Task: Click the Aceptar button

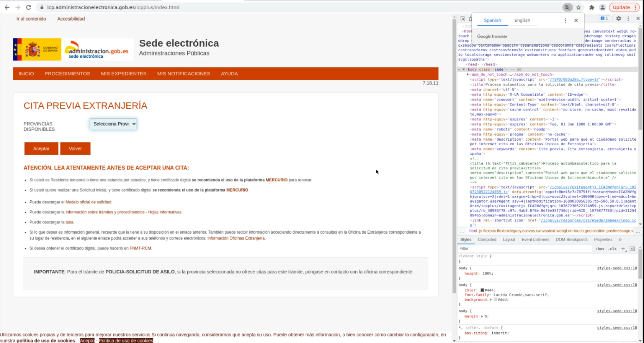Action: tap(41, 149)
